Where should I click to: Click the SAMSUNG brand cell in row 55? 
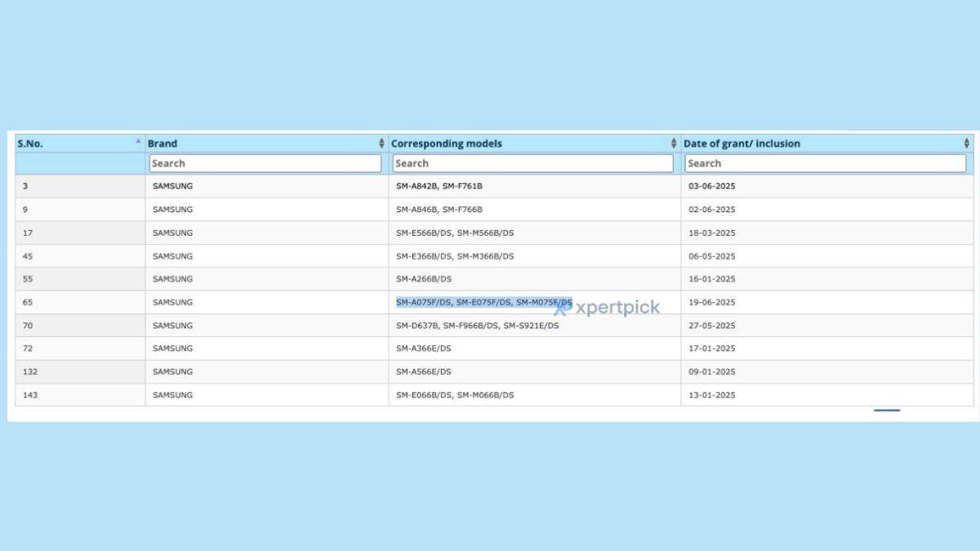[172, 279]
